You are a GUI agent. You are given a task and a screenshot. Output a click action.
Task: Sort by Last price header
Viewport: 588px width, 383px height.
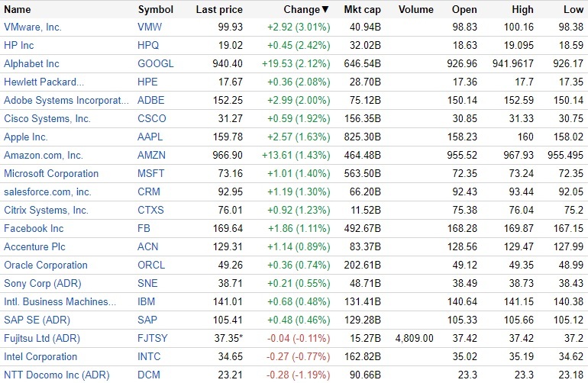(x=219, y=10)
